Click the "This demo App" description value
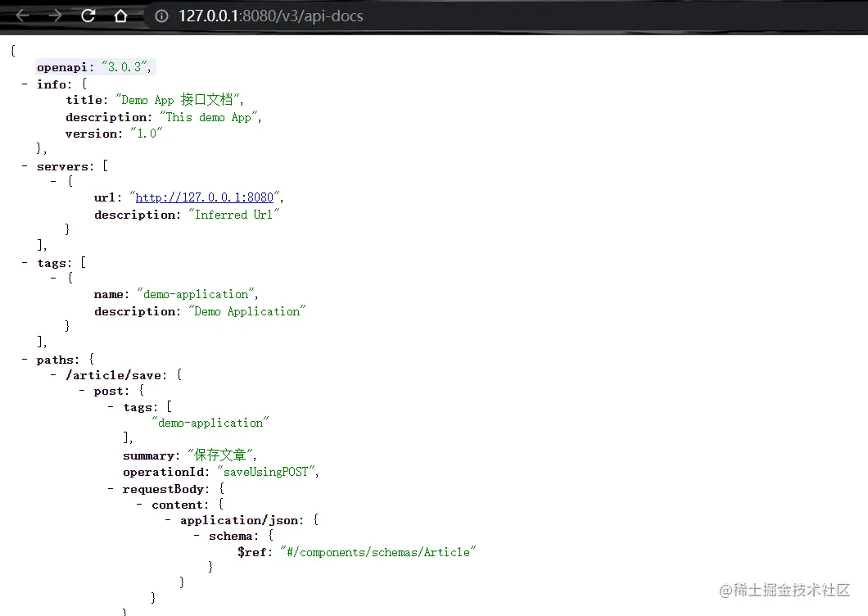 pos(209,117)
